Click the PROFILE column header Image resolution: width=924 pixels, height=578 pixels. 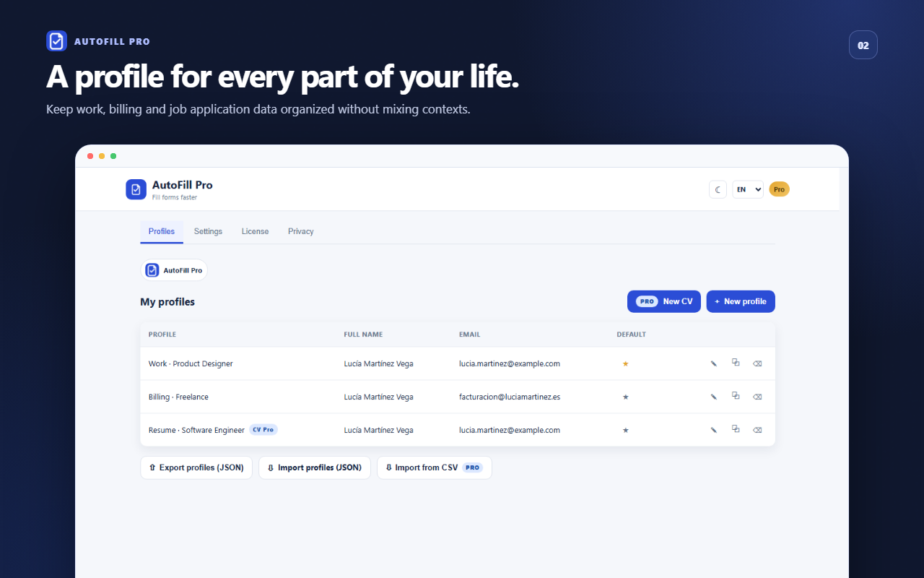[162, 335]
